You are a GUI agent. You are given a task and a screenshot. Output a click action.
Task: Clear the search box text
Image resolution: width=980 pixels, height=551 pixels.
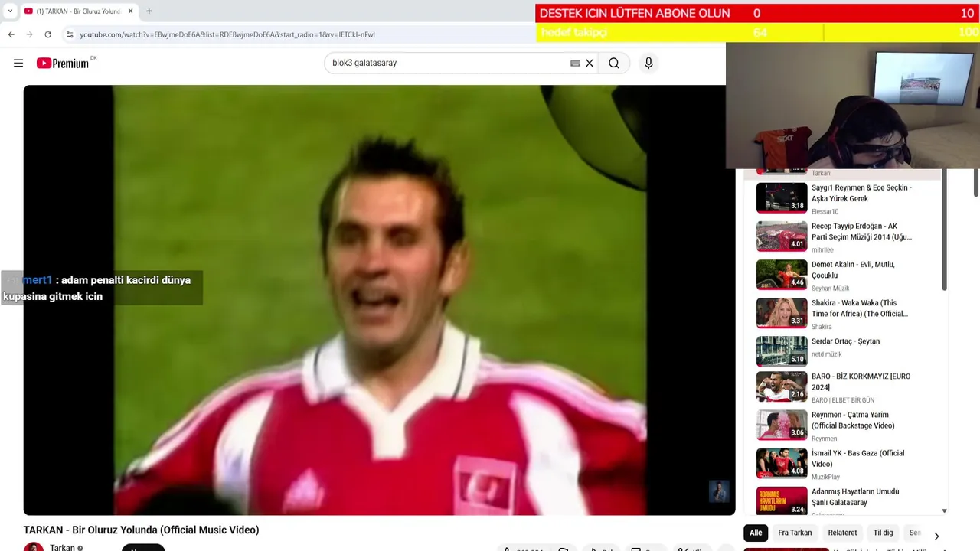click(x=590, y=64)
